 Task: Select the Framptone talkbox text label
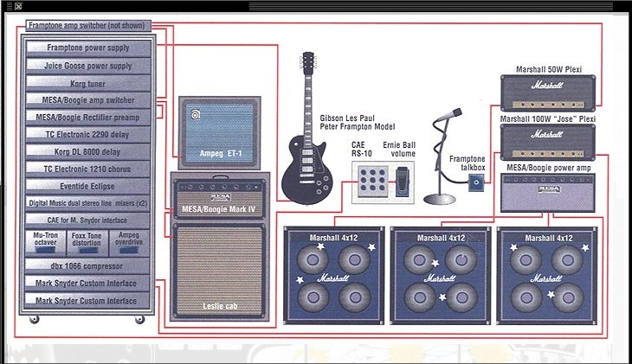click(468, 163)
